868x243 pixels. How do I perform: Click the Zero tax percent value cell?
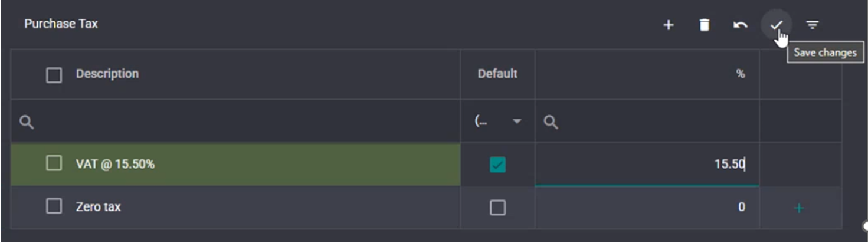coord(647,208)
